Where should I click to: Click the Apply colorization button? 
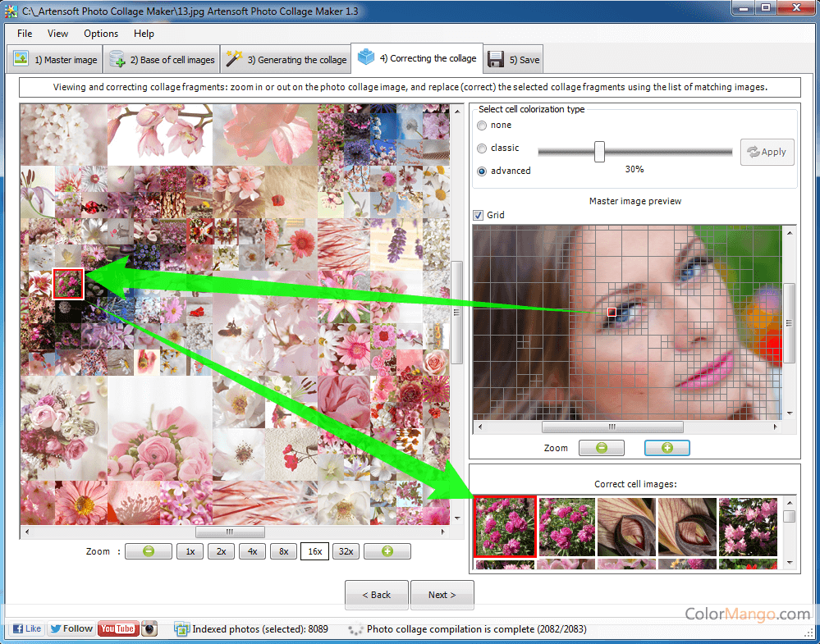click(767, 152)
